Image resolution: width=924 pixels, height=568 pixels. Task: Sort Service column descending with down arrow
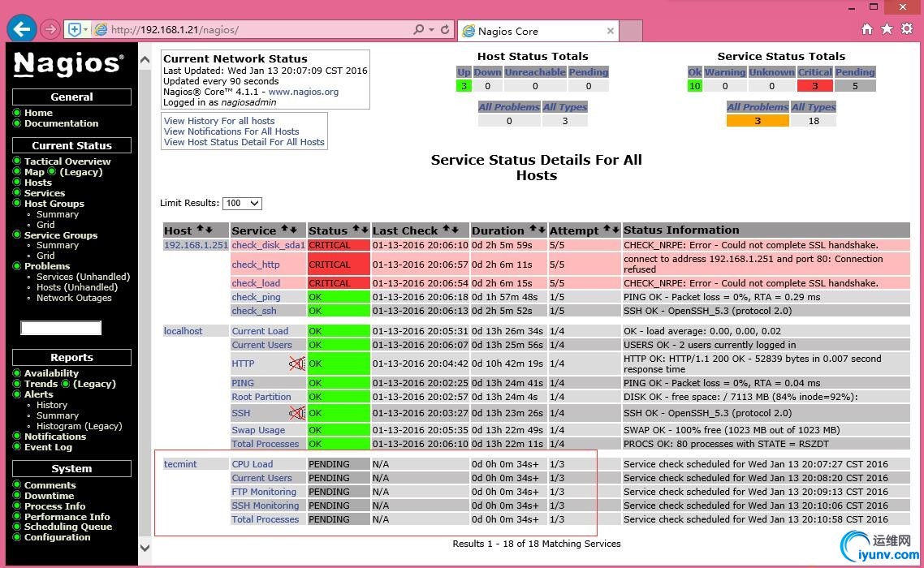(x=293, y=229)
